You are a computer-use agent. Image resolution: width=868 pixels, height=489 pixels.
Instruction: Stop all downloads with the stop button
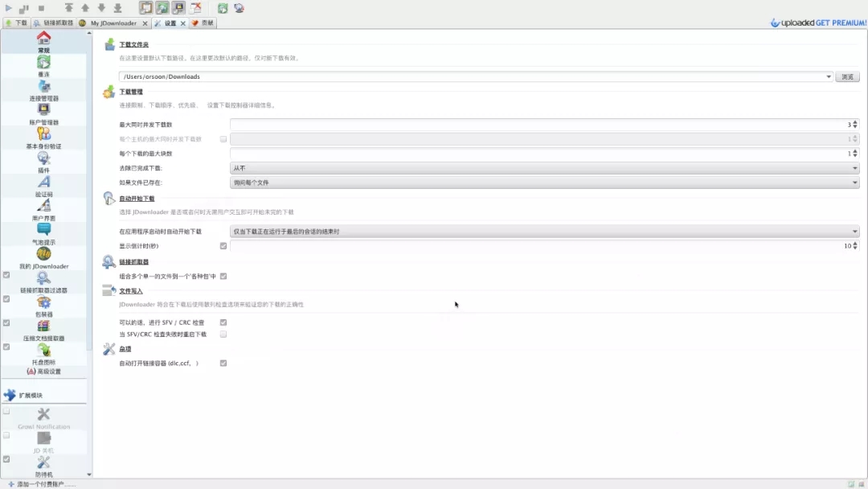[x=41, y=8]
